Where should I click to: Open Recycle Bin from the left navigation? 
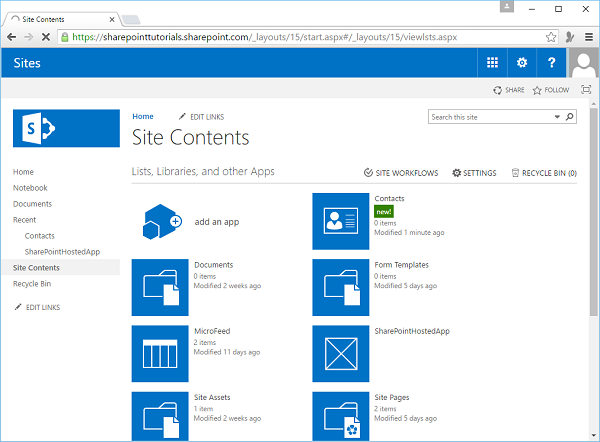coord(31,284)
